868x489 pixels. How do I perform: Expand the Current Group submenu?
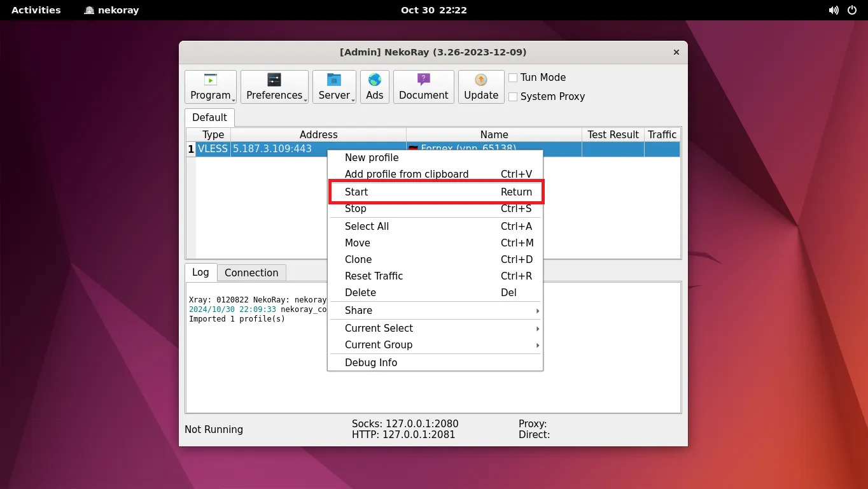pos(435,345)
